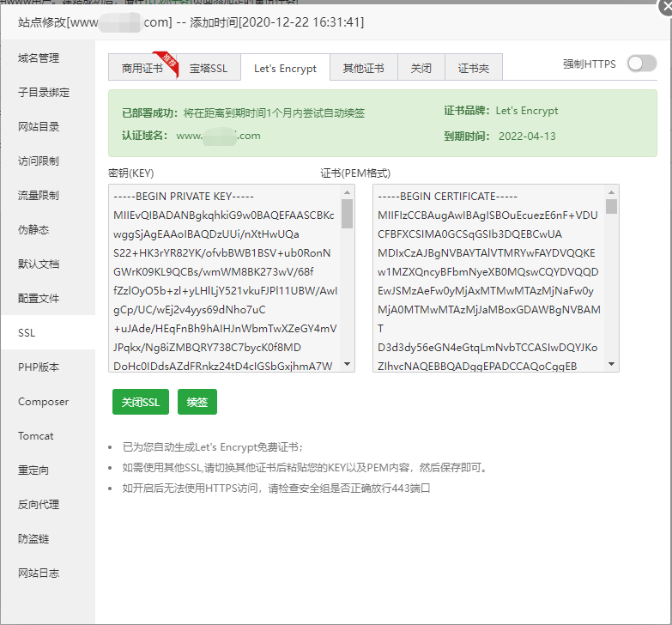
Task: Click the 关闭SSL button
Action: coord(141,402)
